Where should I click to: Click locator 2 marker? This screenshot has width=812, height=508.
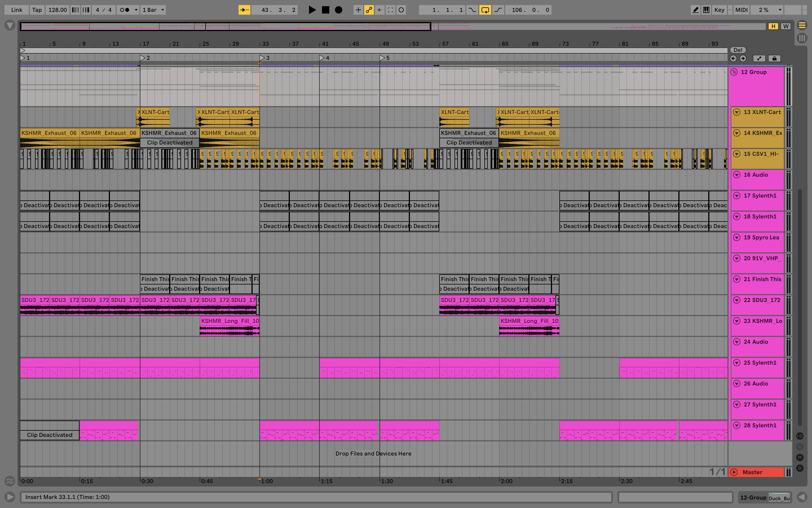point(142,58)
